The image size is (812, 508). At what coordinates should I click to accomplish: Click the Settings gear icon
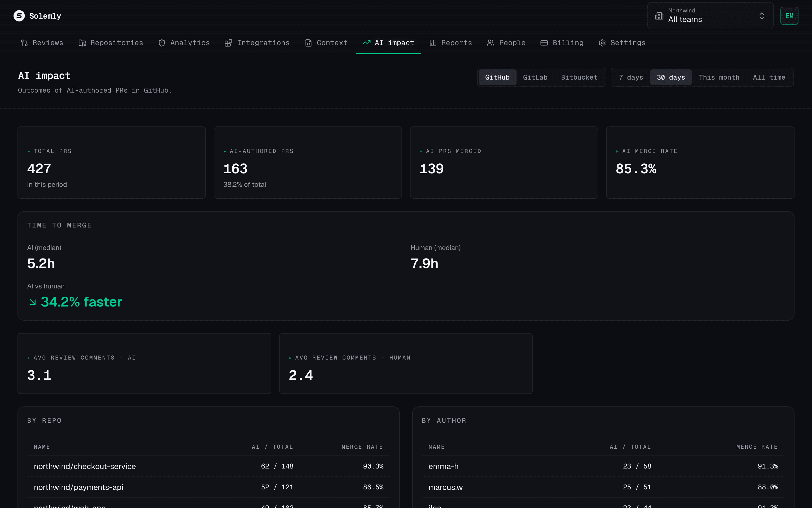[602, 43]
